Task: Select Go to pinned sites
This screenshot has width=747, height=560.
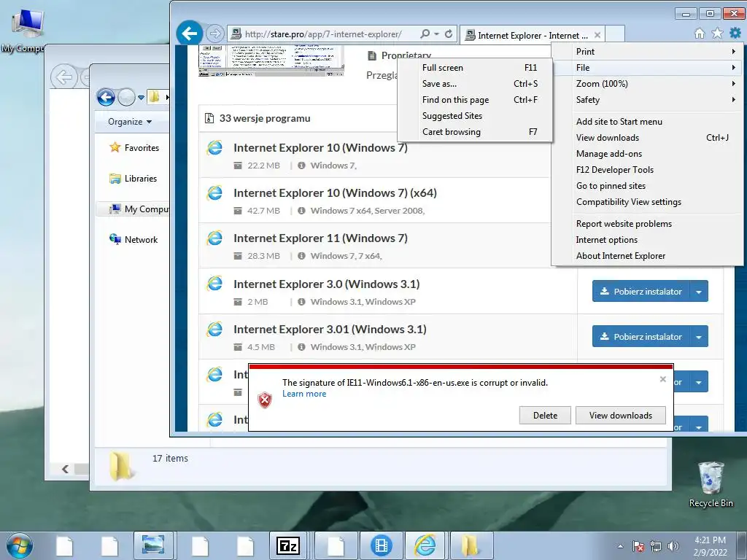Action: pos(647,186)
